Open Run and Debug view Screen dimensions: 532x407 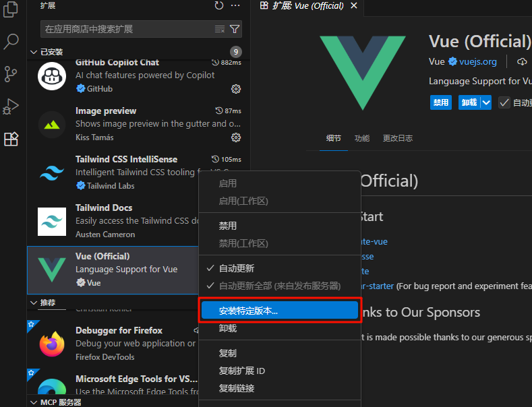(x=11, y=106)
